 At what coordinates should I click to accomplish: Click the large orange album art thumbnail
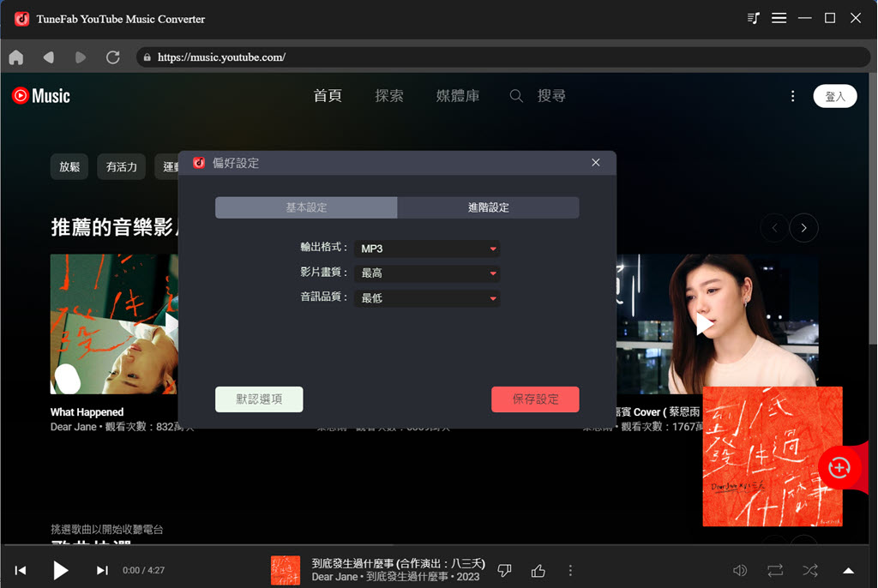pyautogui.click(x=773, y=456)
